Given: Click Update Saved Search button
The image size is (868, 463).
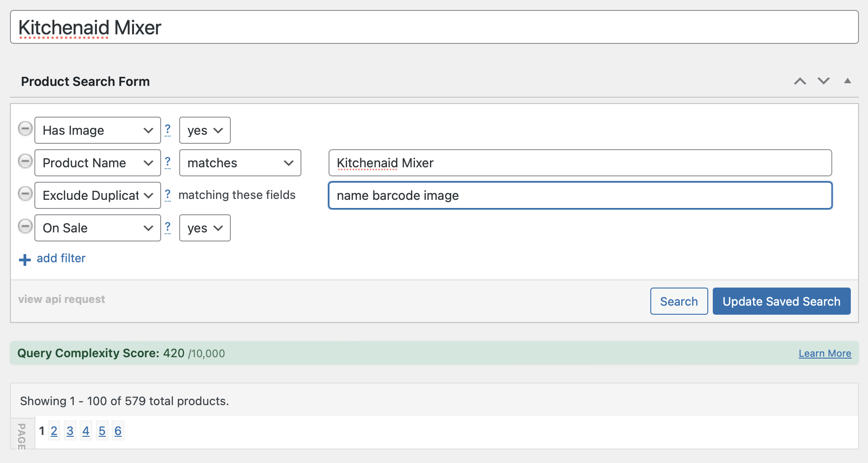Looking at the screenshot, I should coord(782,301).
